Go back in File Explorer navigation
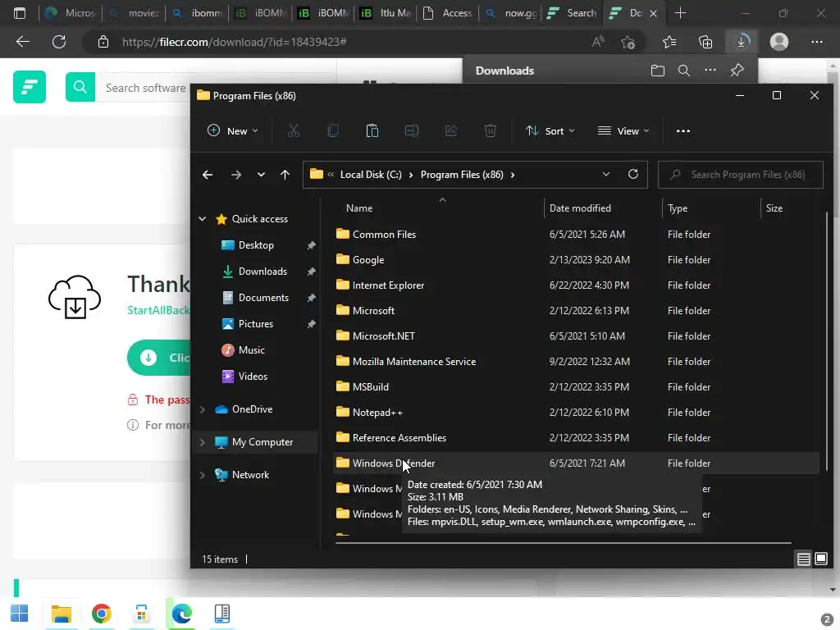The image size is (840, 630). pos(208,175)
